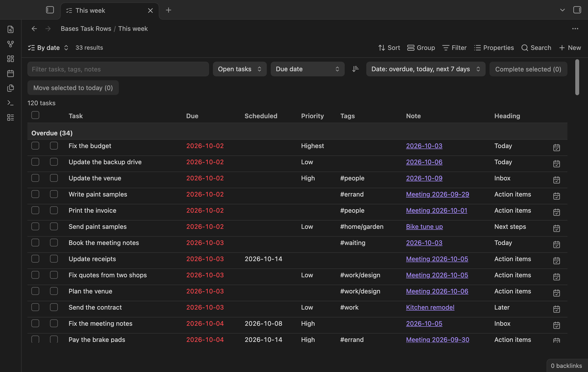Open the 0 backlinks status item
The width and height of the screenshot is (588, 372).
tap(566, 366)
